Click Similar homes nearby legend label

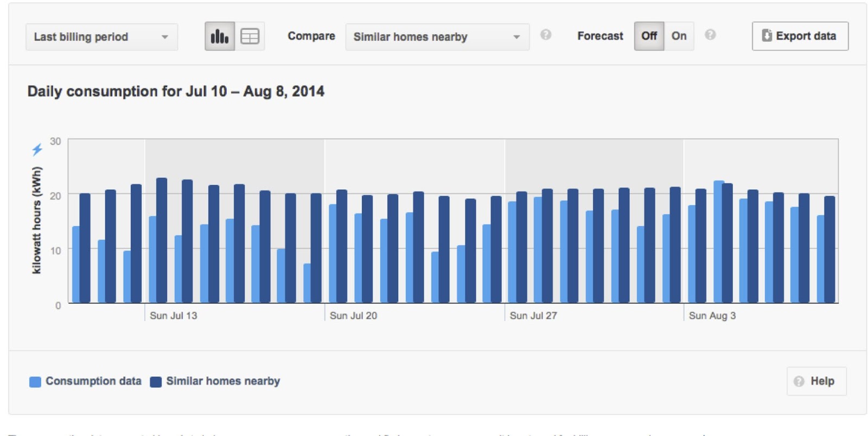tap(223, 381)
